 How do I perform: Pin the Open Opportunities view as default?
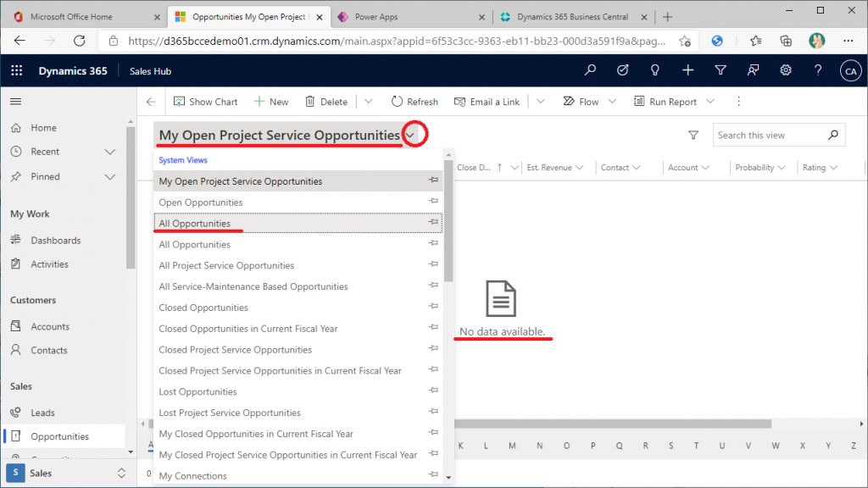(433, 202)
